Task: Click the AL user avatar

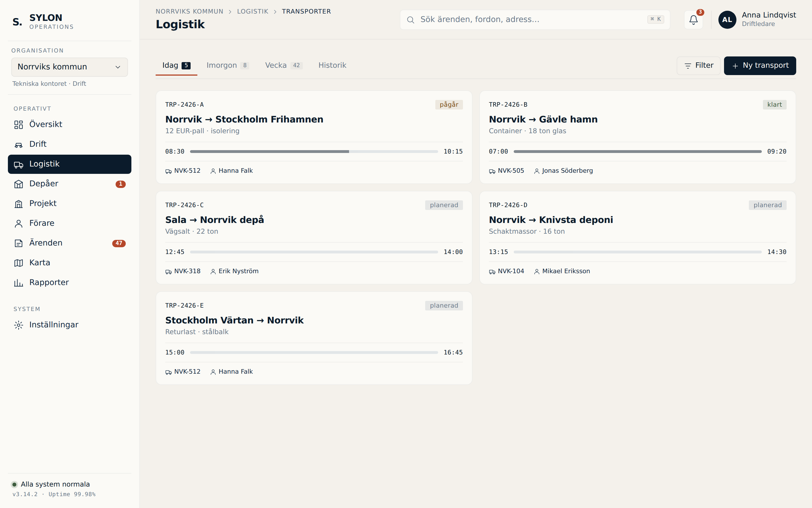Action: point(727,20)
